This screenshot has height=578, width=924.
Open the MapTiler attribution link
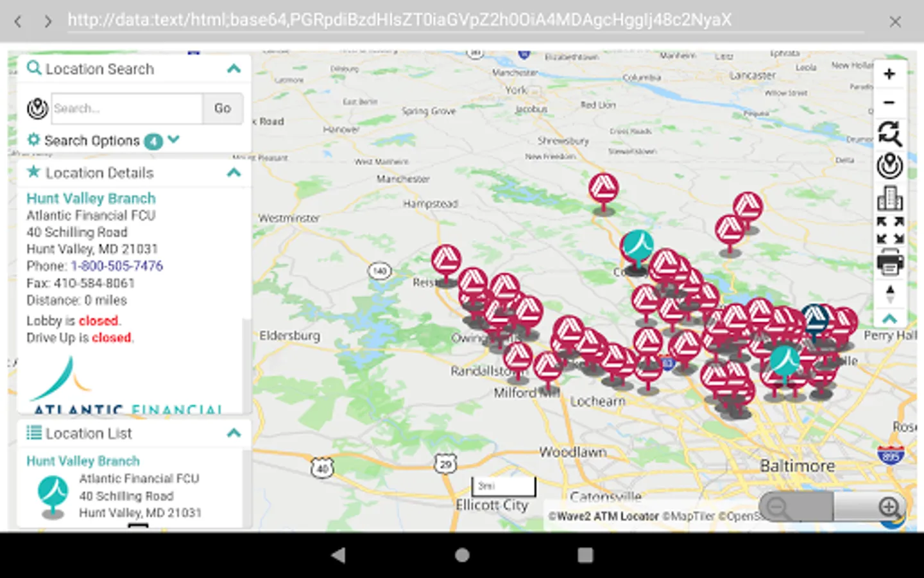pyautogui.click(x=689, y=516)
